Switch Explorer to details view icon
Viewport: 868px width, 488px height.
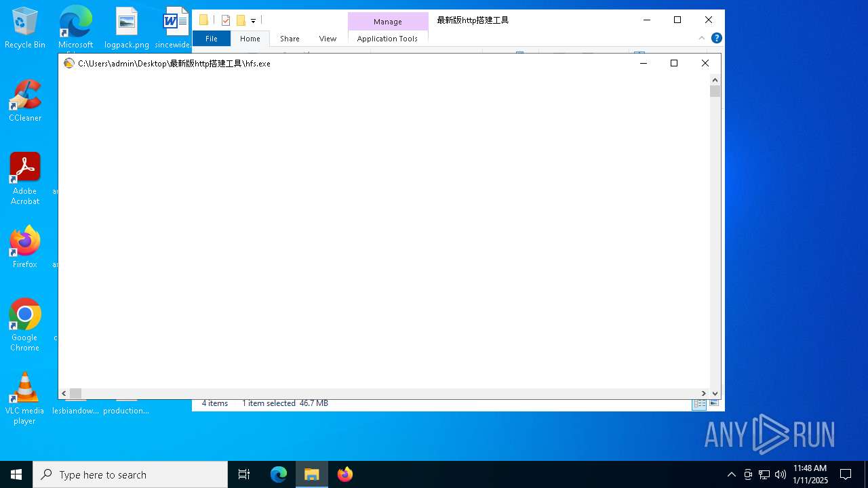[699, 403]
